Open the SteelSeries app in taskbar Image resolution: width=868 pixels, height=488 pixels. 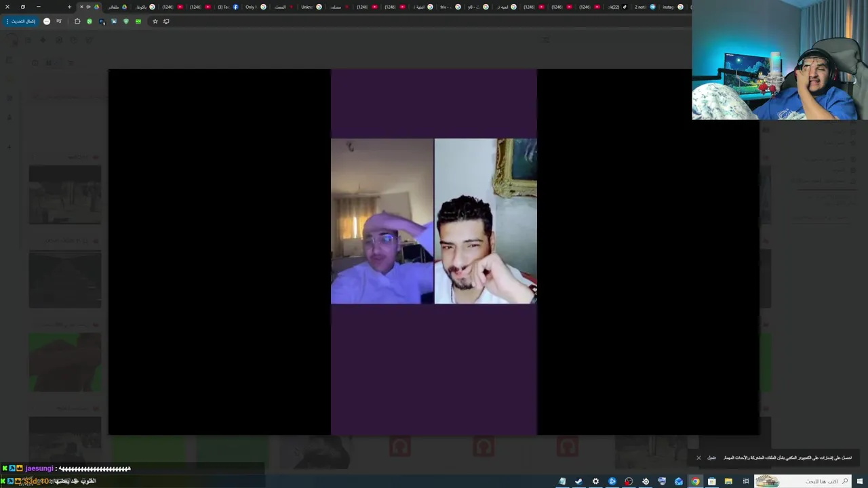pos(646,481)
